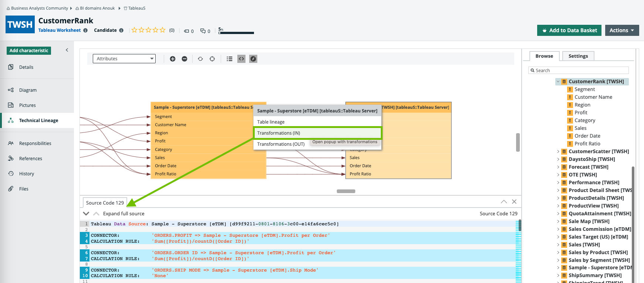The width and height of the screenshot is (644, 283).
Task: Click the Search field in Browse panel
Action: (x=579, y=70)
